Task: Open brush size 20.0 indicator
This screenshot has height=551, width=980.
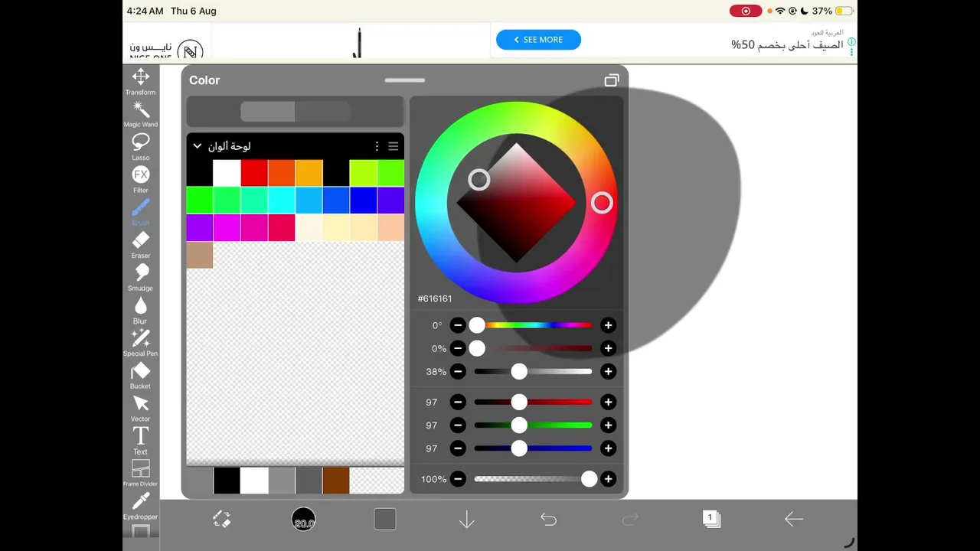Action: (x=303, y=519)
